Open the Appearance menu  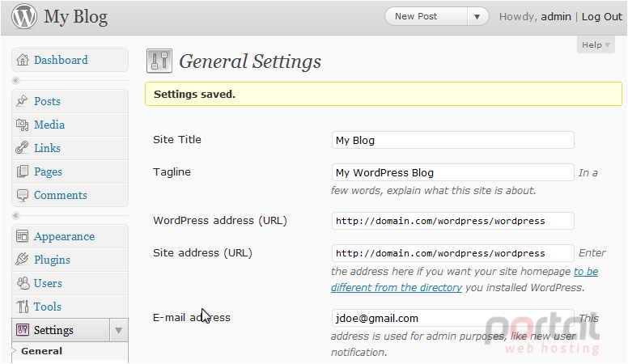point(64,237)
